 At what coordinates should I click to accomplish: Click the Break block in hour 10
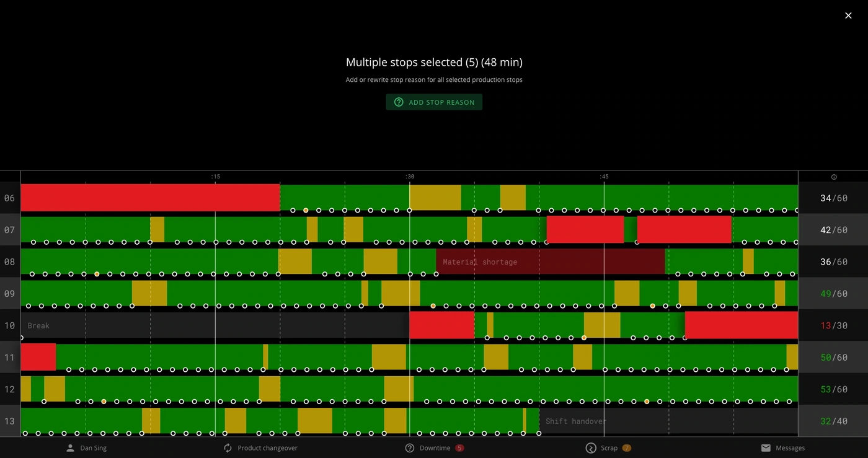tap(215, 325)
